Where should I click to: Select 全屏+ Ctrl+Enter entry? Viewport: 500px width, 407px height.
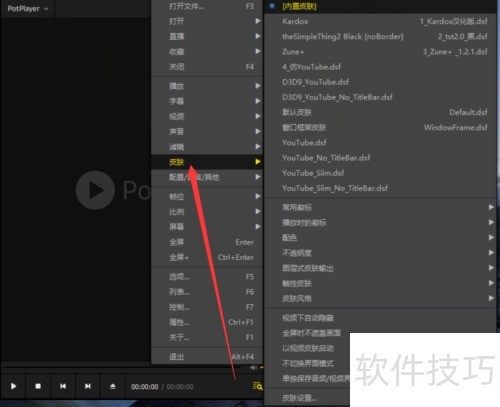[x=207, y=257]
